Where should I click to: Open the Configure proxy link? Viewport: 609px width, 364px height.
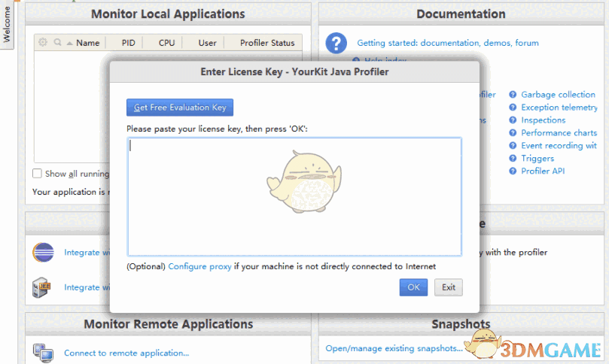(x=199, y=266)
